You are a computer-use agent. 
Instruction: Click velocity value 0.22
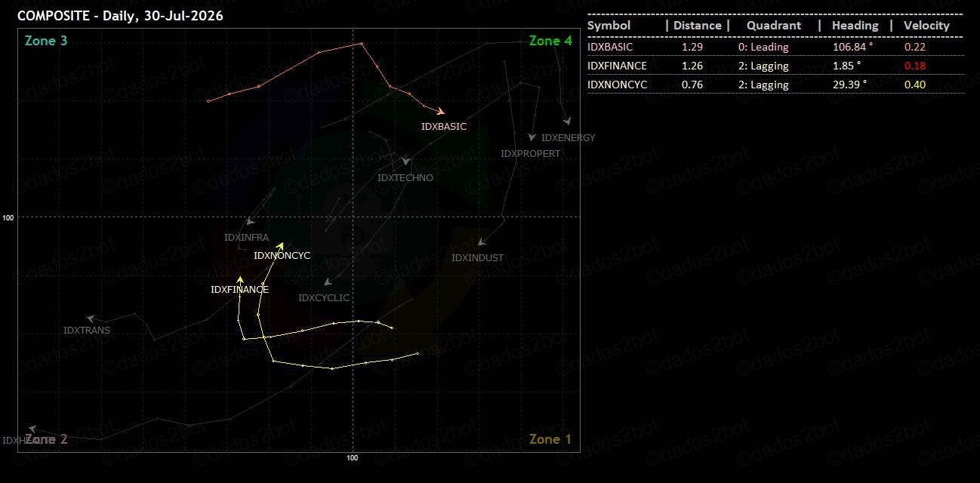[x=915, y=47]
